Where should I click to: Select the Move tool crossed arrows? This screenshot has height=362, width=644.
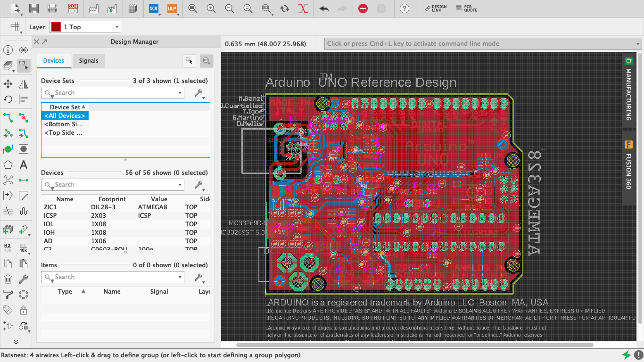[8, 84]
